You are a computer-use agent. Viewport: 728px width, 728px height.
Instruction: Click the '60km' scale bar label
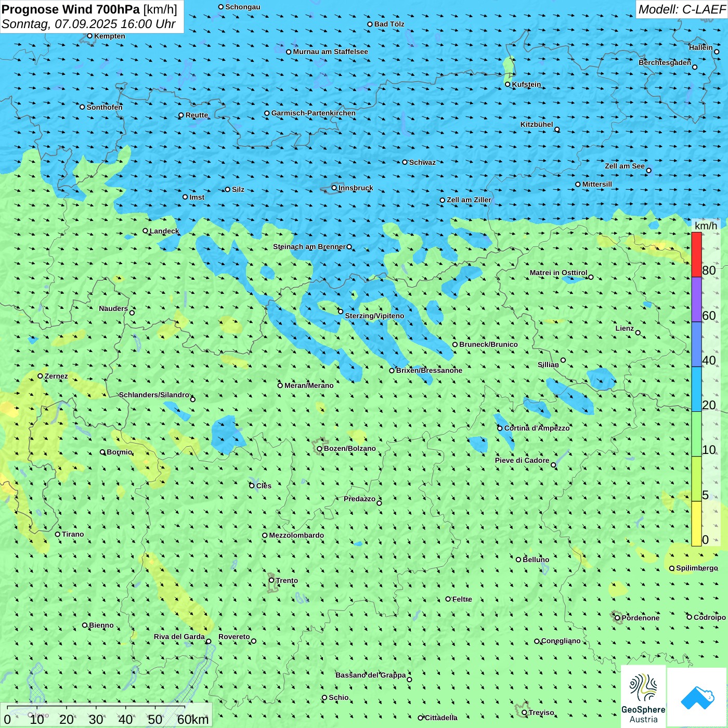coord(193,719)
